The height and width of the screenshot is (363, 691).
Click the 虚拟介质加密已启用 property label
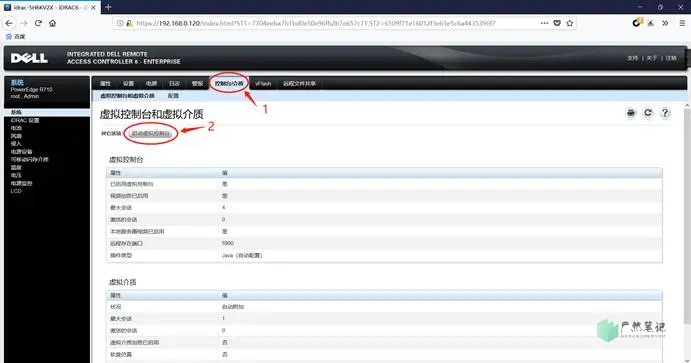coord(134,342)
